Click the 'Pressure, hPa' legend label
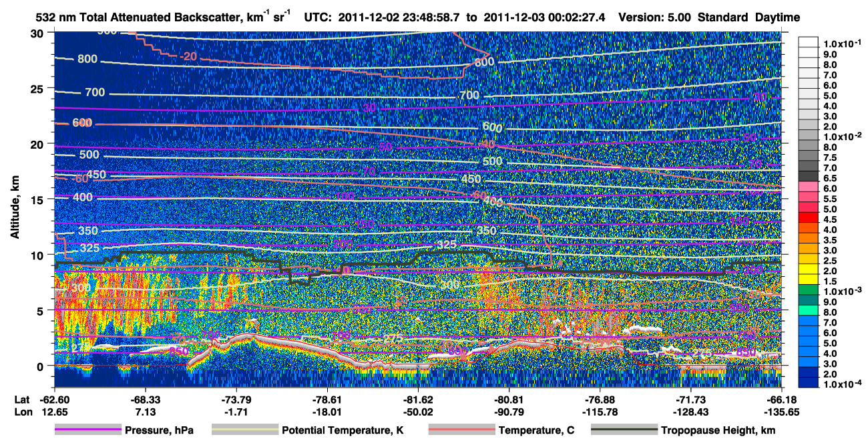 159,431
